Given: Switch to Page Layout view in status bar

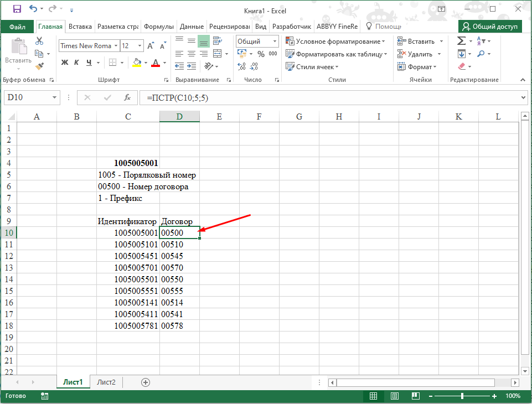Looking at the screenshot, I should click(x=395, y=396).
